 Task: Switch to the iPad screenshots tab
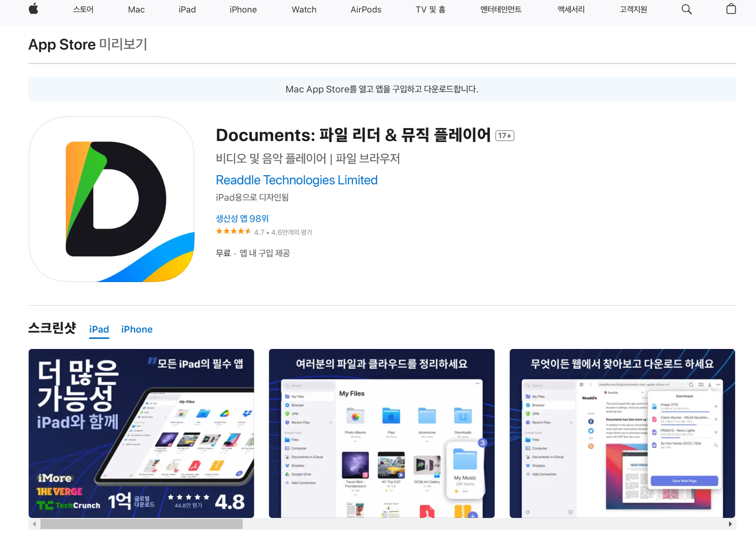point(99,330)
